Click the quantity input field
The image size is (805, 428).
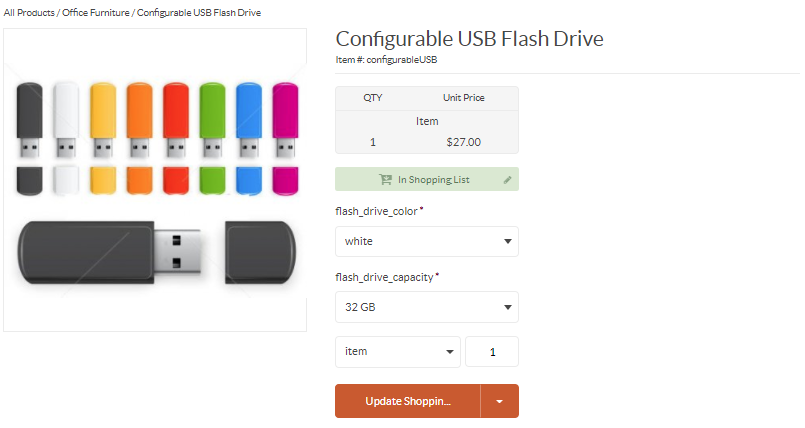coord(492,352)
